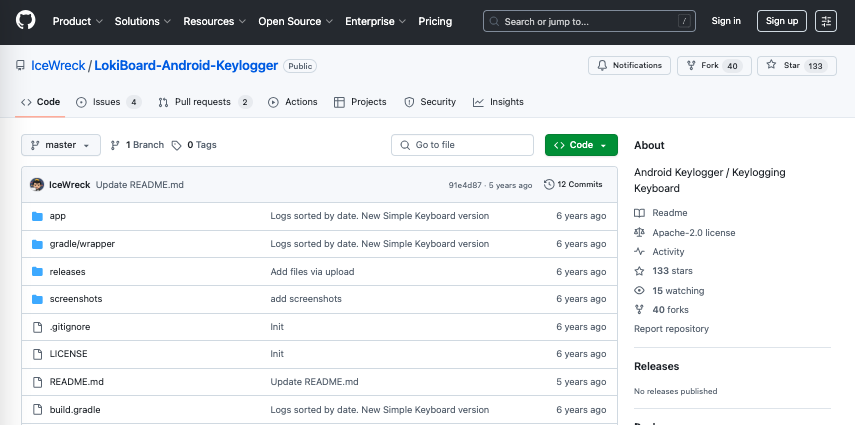Viewport: 855px width, 425px height.
Task: Open the Security tab
Action: (430, 102)
